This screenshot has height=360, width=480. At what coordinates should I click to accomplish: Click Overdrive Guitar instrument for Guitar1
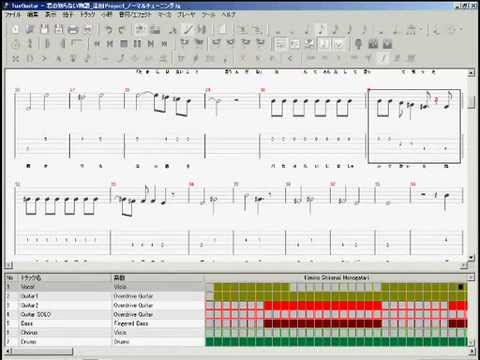[x=133, y=296]
